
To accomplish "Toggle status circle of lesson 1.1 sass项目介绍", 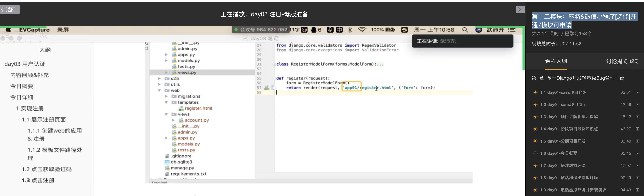I will point(535,92).
